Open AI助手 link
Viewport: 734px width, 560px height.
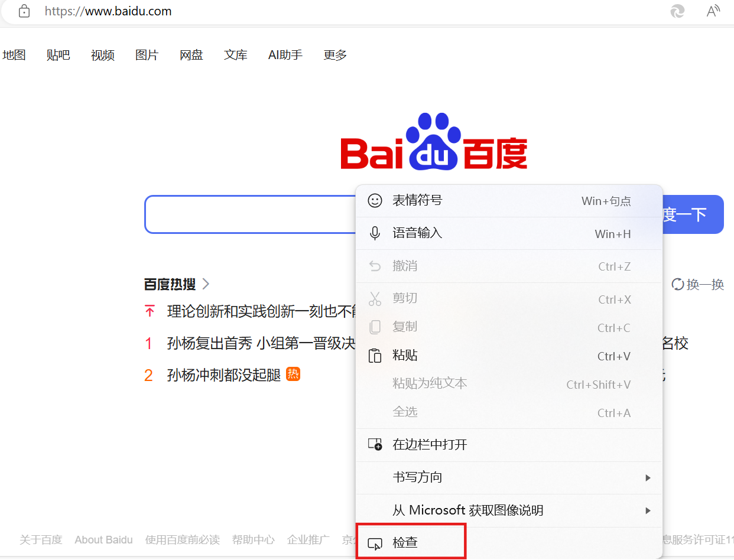(x=285, y=55)
